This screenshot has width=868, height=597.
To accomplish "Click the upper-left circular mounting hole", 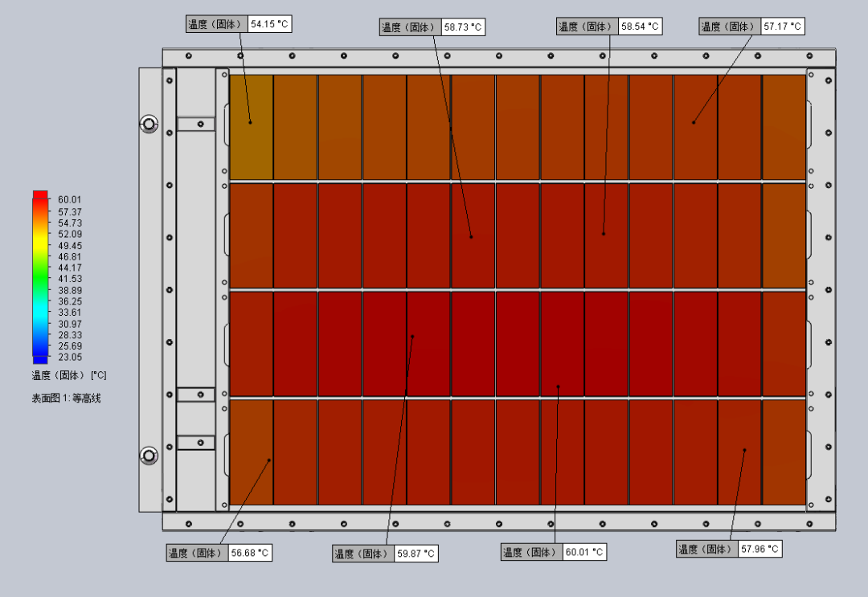I will click(149, 124).
